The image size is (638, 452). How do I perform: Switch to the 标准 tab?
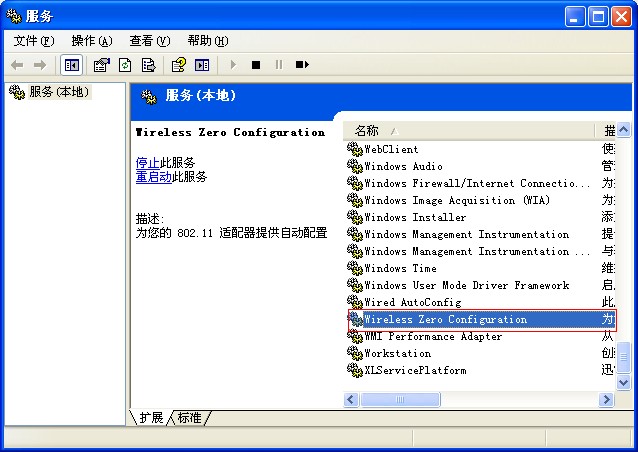pyautogui.click(x=189, y=418)
